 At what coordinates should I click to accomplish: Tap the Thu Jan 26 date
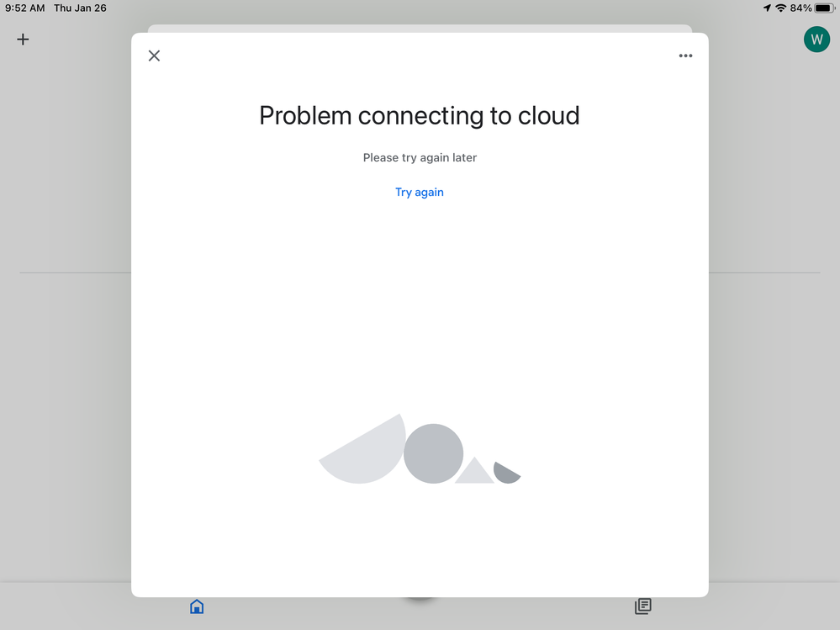point(80,8)
